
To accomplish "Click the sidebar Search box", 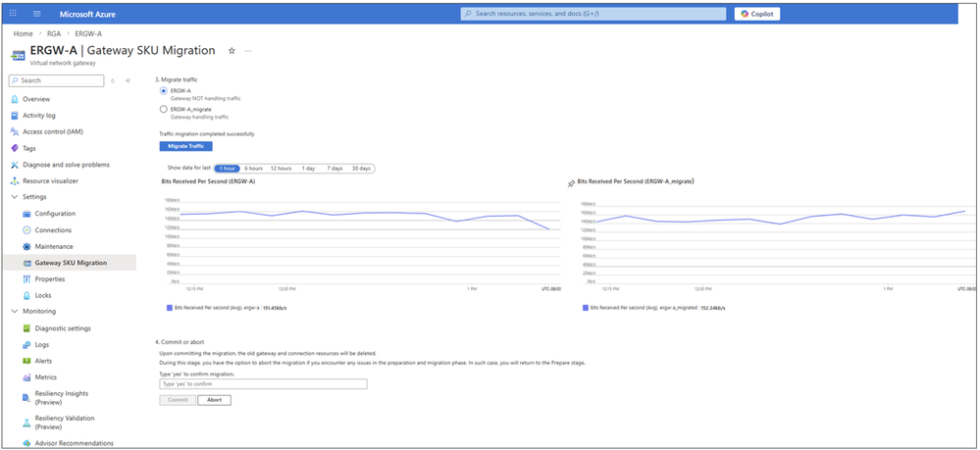I will (x=56, y=80).
